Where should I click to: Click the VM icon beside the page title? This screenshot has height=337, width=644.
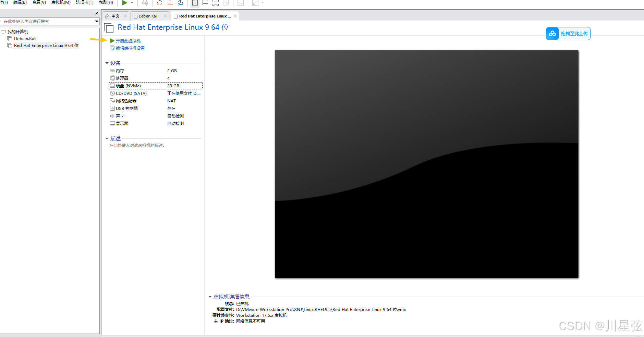pyautogui.click(x=109, y=27)
